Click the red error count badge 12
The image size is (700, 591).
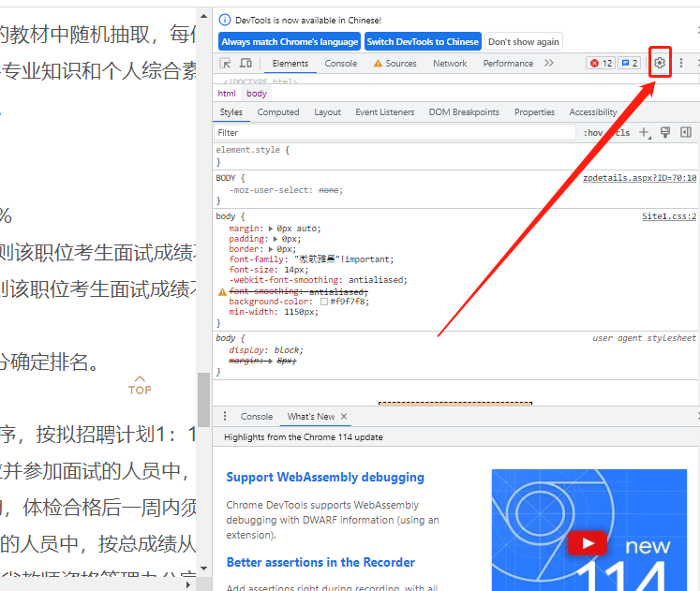[x=601, y=64]
